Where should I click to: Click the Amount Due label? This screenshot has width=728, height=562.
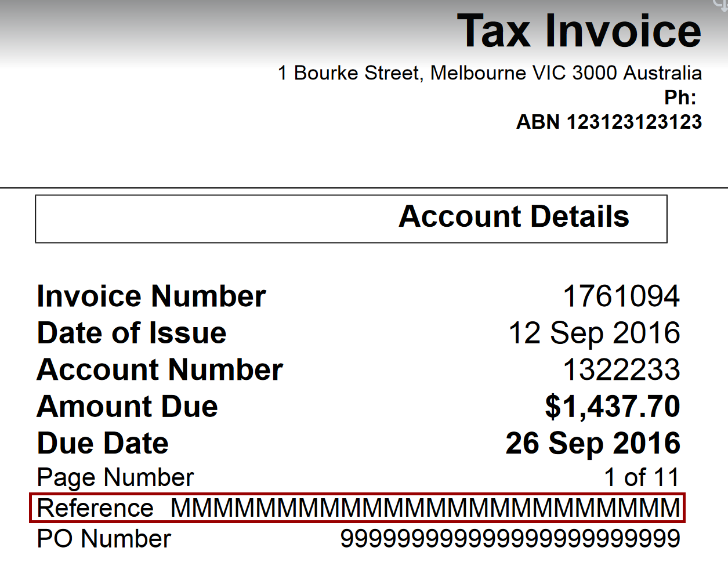pos(128,407)
